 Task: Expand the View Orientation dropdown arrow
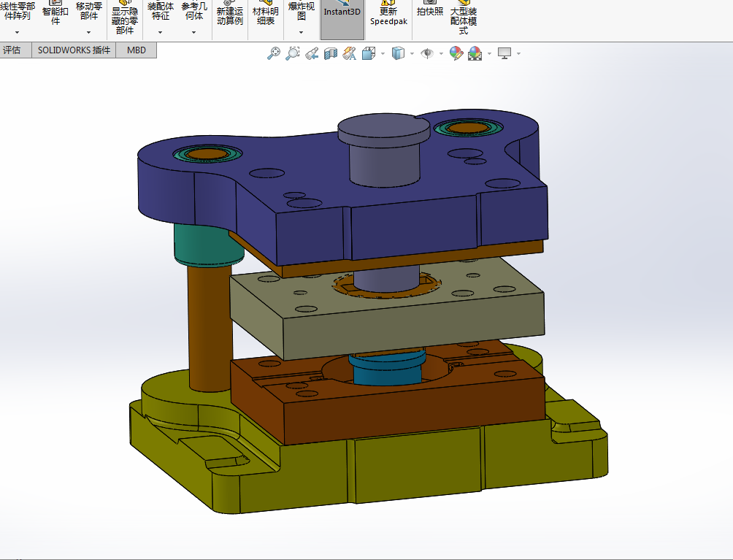point(383,54)
